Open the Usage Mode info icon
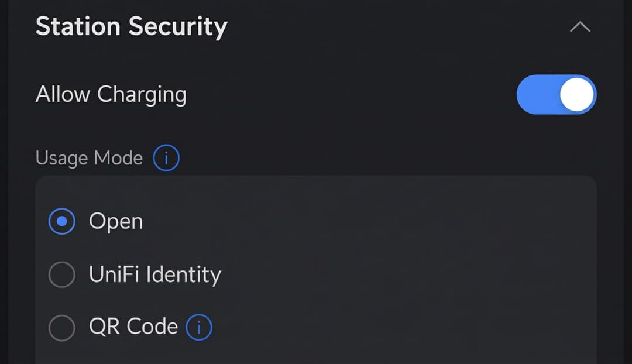Screen dimensions: 632x364 point(166,157)
